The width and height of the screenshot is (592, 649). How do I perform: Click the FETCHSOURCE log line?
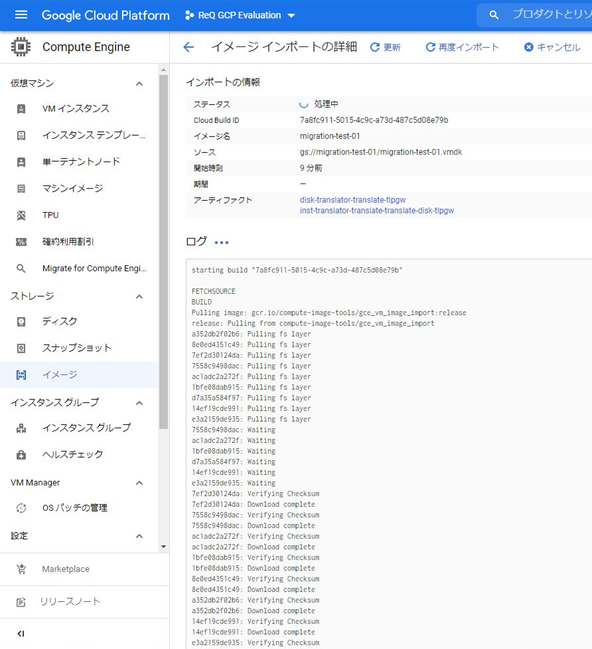click(x=213, y=291)
